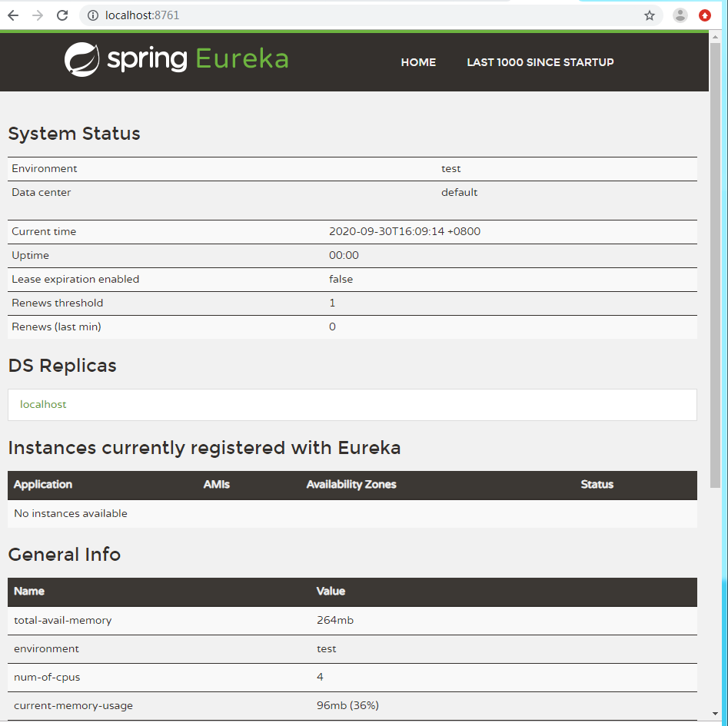Image resolution: width=728 pixels, height=726 pixels.
Task: Click the General Info heading
Action: click(65, 555)
